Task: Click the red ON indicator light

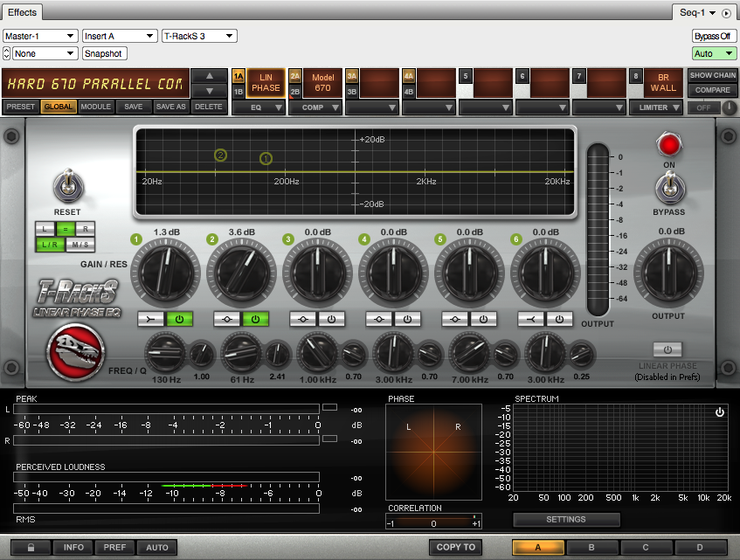Action: (668, 144)
